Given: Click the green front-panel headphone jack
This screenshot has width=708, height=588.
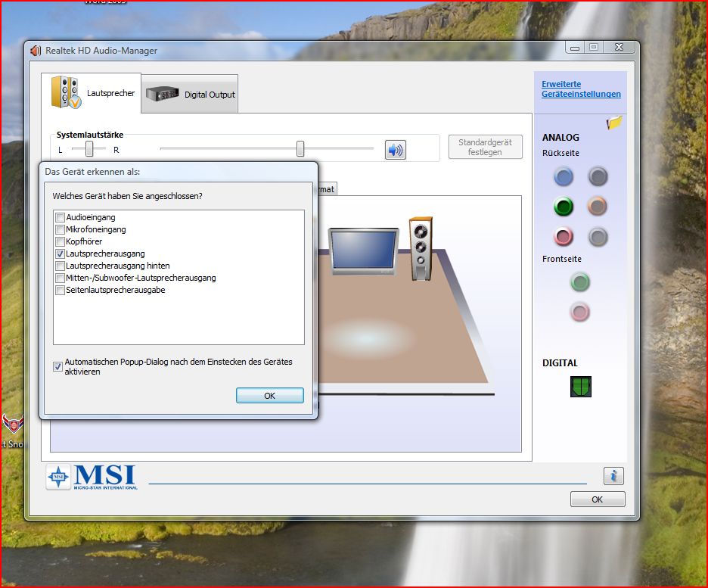Looking at the screenshot, I should (x=580, y=282).
